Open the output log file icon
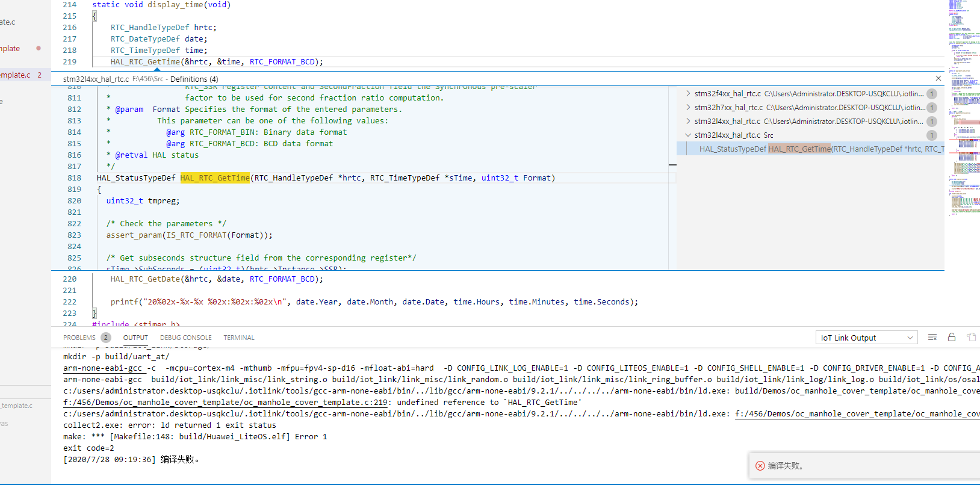Image resolution: width=980 pixels, height=485 pixels. pyautogui.click(x=971, y=338)
